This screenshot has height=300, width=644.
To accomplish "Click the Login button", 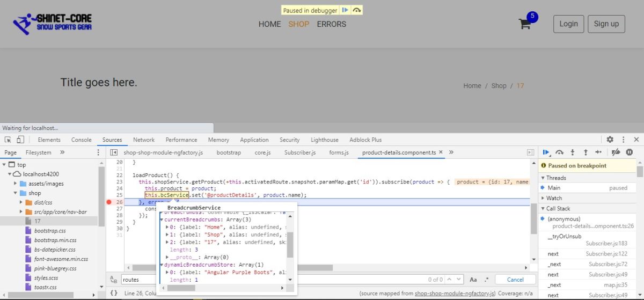I will point(568,24).
